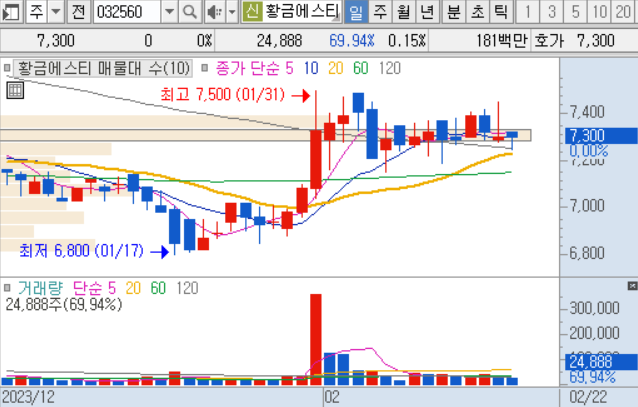Click the 181백만 trading value
638x407 pixels.
click(501, 41)
